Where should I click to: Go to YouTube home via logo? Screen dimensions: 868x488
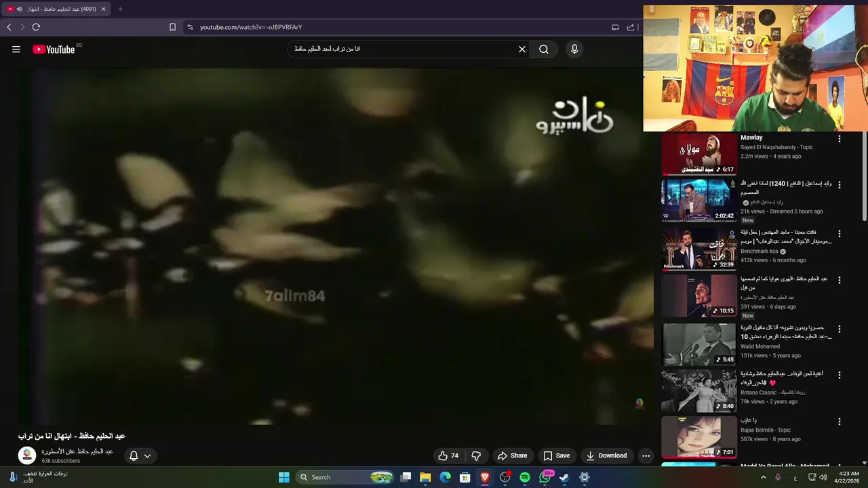(x=54, y=49)
